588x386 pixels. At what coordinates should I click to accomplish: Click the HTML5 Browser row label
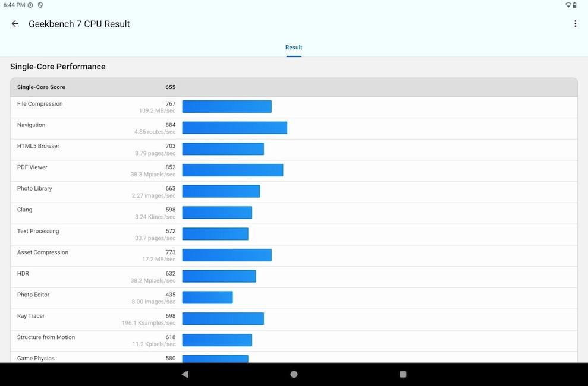point(38,147)
